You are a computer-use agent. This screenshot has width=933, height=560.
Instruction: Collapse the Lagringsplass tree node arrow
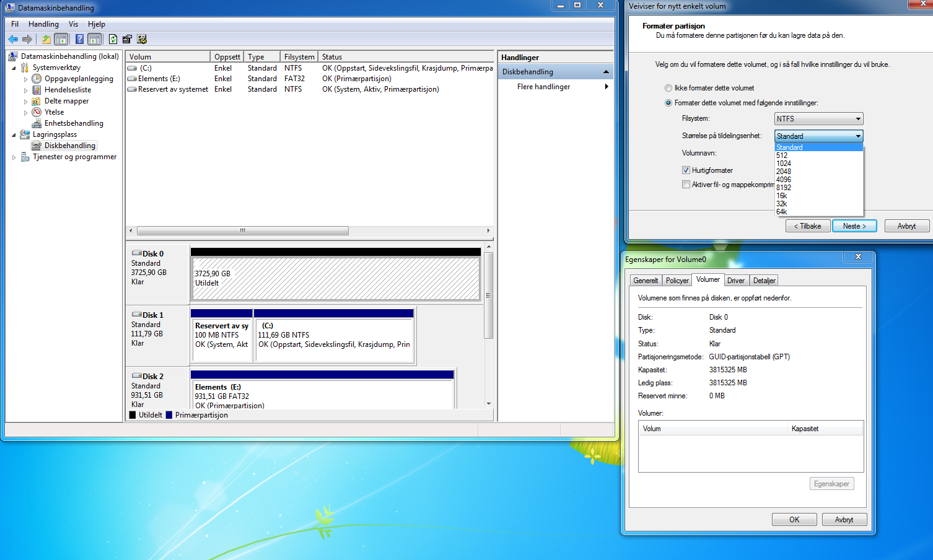14,135
